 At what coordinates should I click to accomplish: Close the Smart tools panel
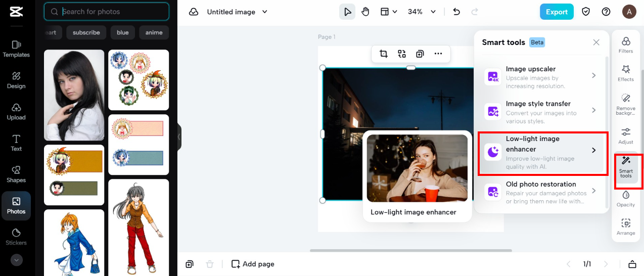tap(596, 42)
